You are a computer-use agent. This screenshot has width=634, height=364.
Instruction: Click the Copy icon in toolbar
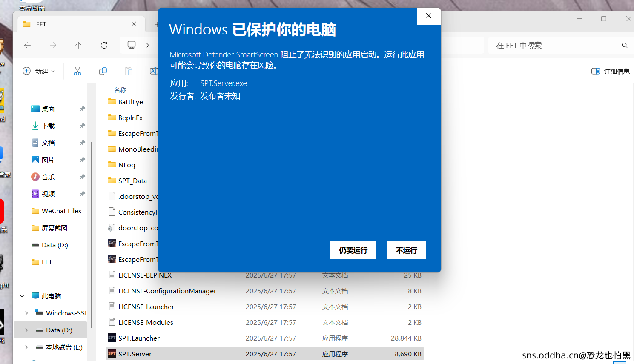tap(103, 71)
